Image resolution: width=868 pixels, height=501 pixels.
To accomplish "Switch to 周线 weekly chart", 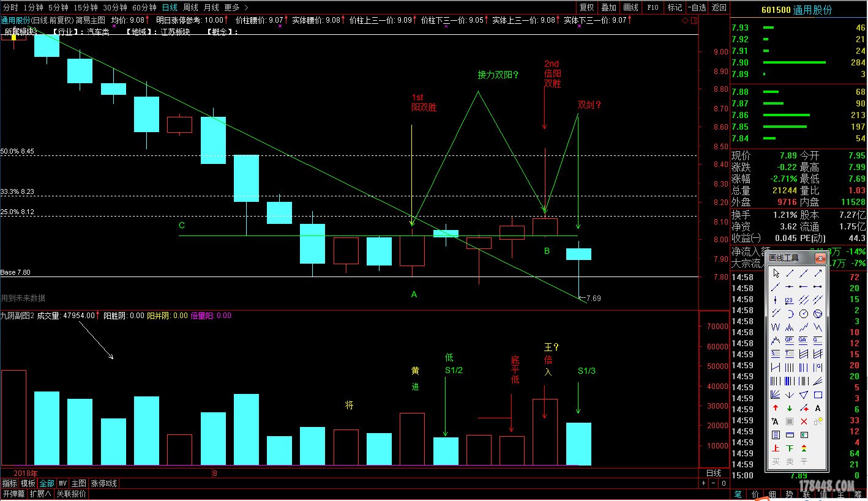I will point(190,7).
